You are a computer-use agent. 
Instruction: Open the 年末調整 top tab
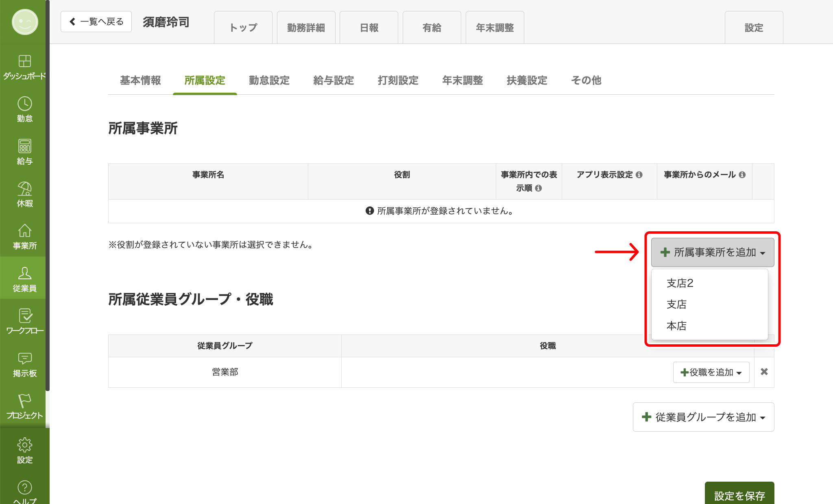click(495, 28)
